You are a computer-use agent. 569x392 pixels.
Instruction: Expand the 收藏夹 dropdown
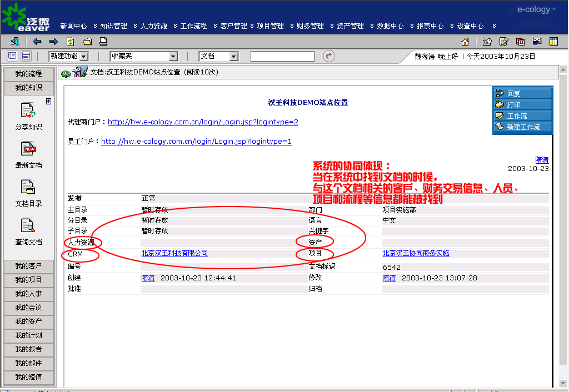173,57
